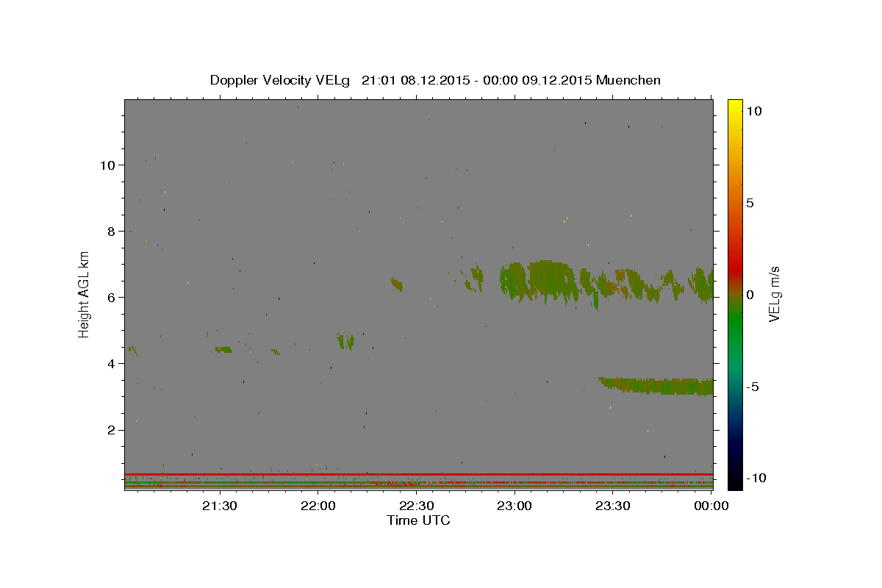
Task: Click the black bottom of the colorbar
Action: click(x=734, y=481)
